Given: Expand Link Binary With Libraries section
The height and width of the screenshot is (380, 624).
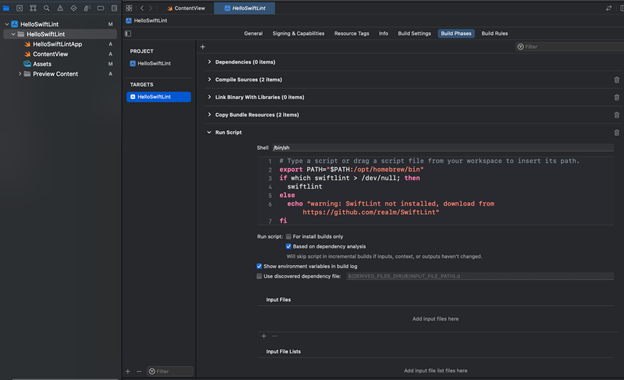Looking at the screenshot, I should click(x=209, y=97).
